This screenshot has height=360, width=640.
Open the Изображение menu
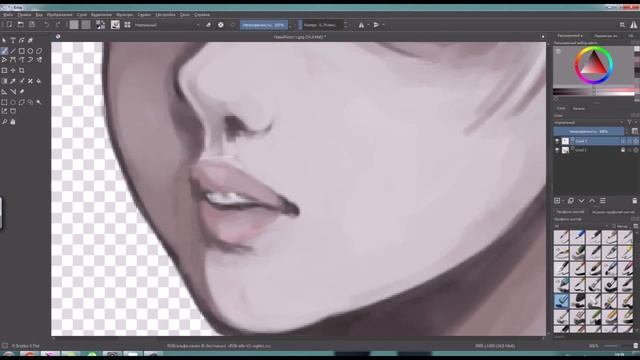(60, 14)
